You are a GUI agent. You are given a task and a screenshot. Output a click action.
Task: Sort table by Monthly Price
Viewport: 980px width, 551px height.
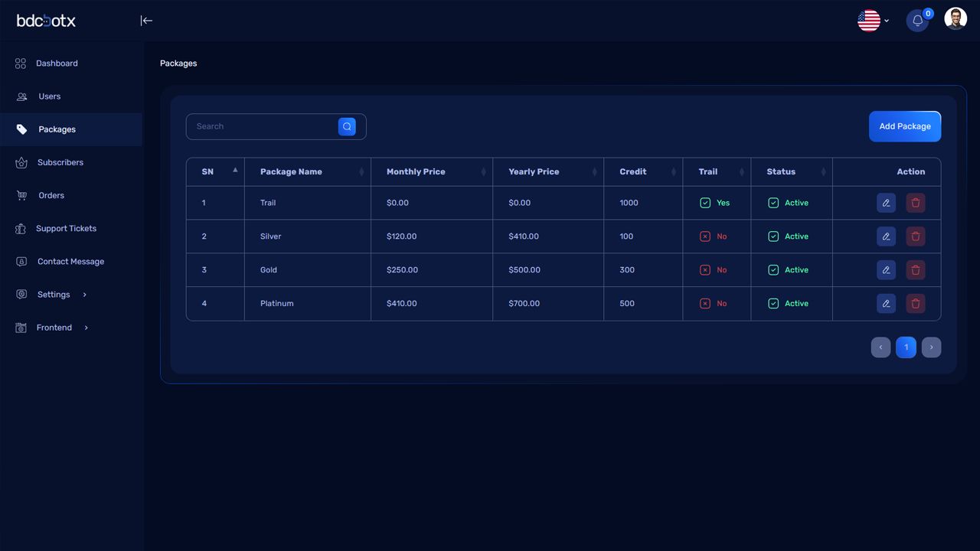pos(432,171)
